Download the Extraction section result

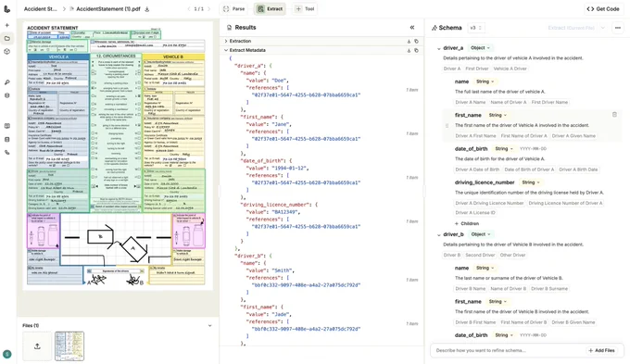tap(409, 41)
